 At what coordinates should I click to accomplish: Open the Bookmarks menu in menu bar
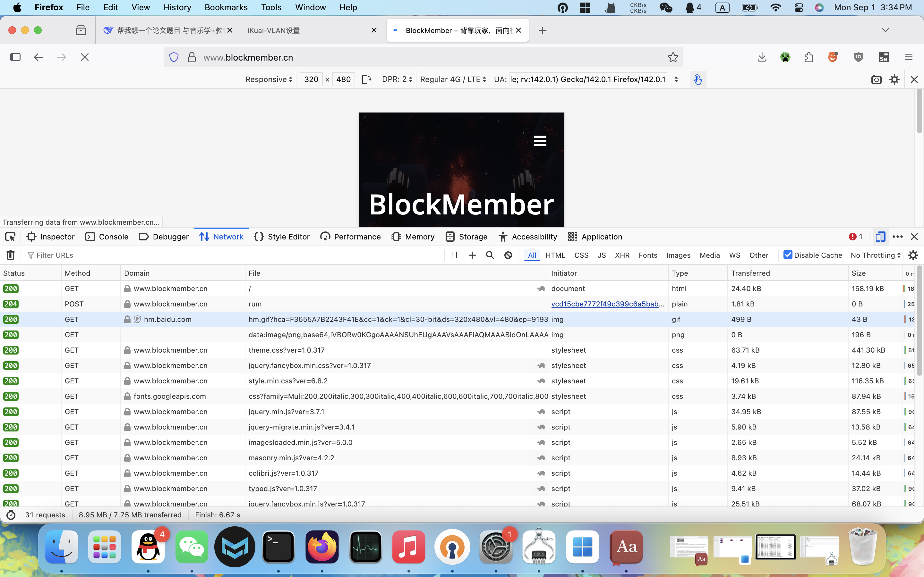pyautogui.click(x=226, y=7)
